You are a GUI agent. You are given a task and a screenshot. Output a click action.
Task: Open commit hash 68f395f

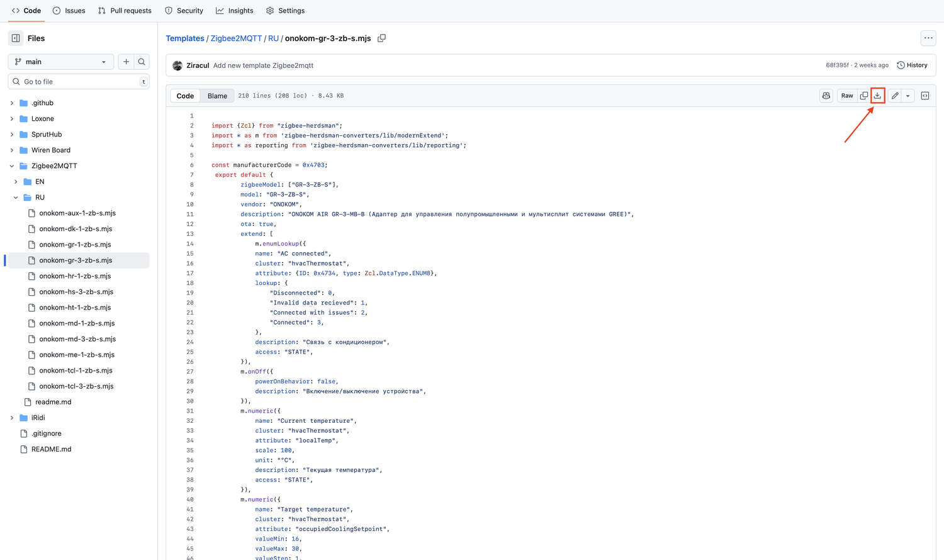coord(837,65)
